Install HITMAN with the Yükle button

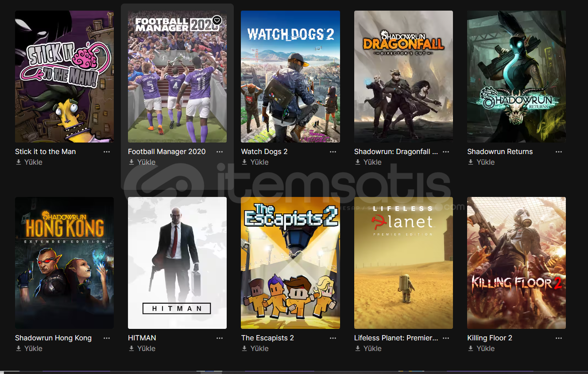coord(142,348)
